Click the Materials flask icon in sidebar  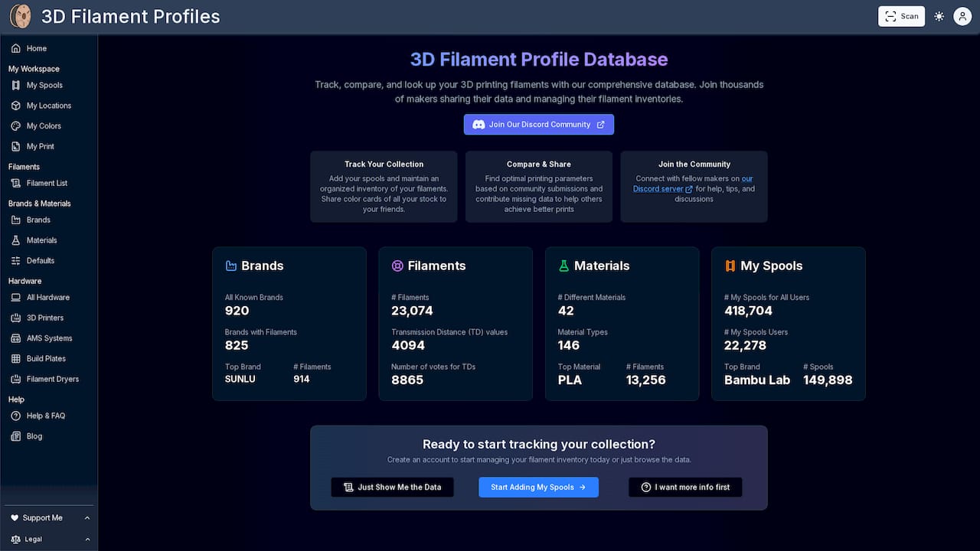point(16,240)
